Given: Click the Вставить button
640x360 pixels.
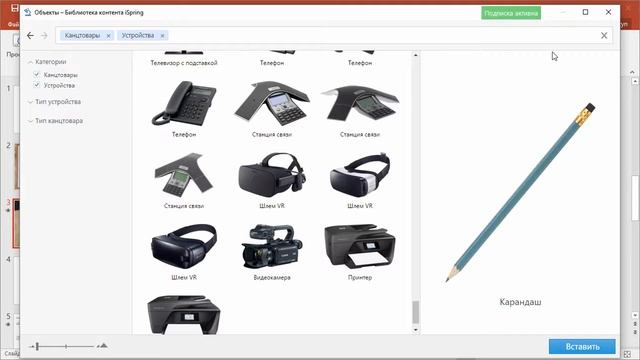Looking at the screenshot, I should point(582,347).
